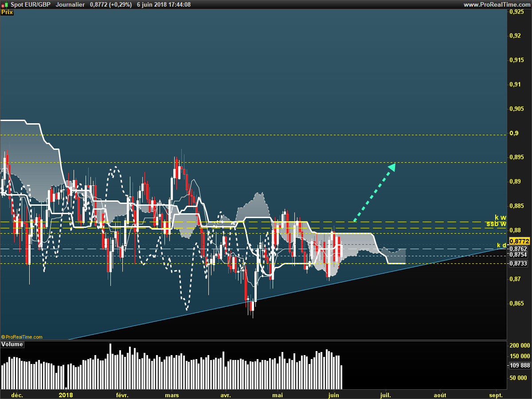Click the 6 juin 2018 17:44:08 timestamp

tap(164, 4)
